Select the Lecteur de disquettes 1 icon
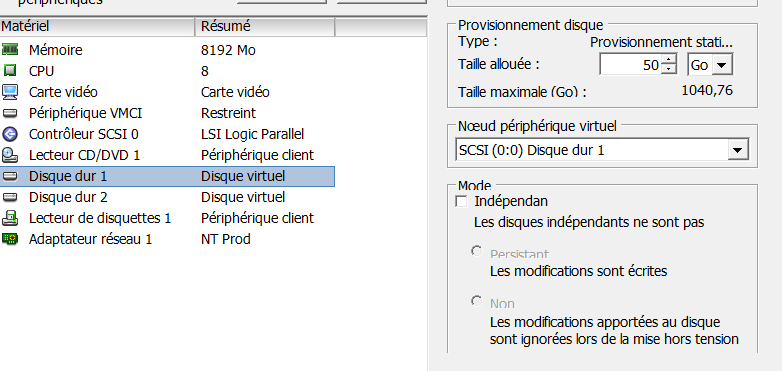This screenshot has width=782, height=371. click(x=10, y=218)
